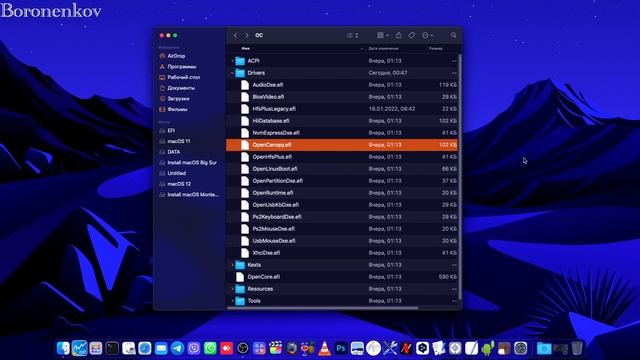The width and height of the screenshot is (640, 360).
Task: Select XhciDxe.efi file
Action: (342, 253)
